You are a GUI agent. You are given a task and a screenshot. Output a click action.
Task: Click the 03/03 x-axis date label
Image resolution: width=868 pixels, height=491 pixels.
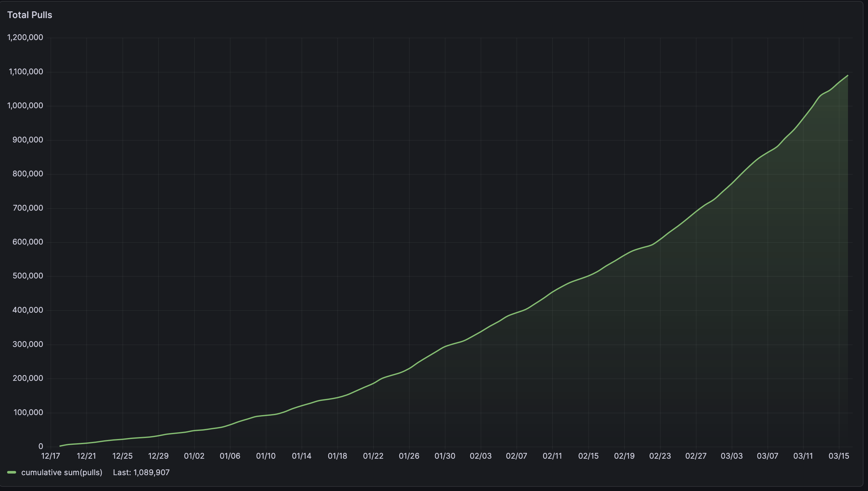pos(732,456)
